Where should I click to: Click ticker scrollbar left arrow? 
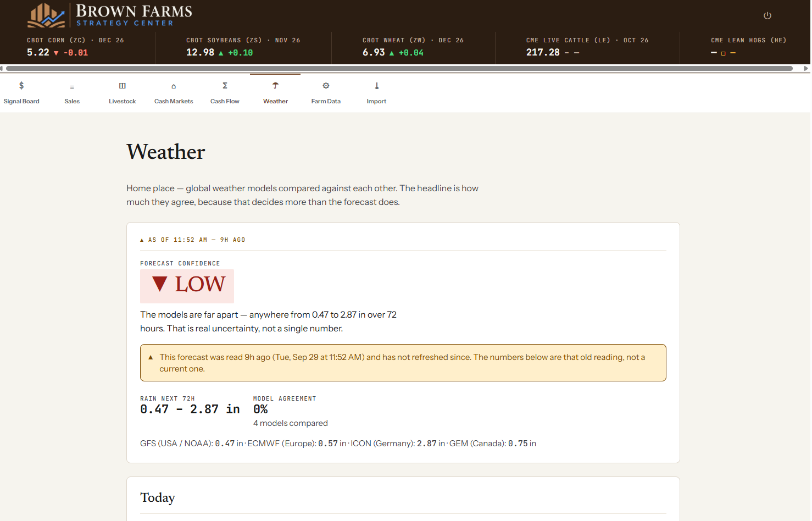pos(2,69)
